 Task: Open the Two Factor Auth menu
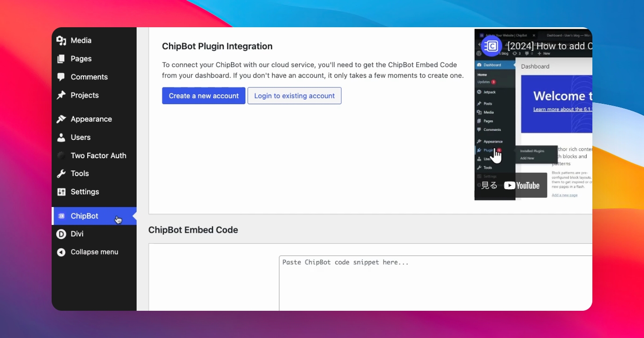pos(94,155)
